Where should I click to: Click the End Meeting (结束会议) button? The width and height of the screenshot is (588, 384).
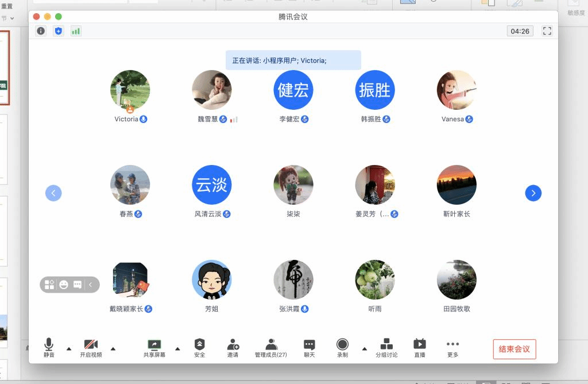(514, 349)
